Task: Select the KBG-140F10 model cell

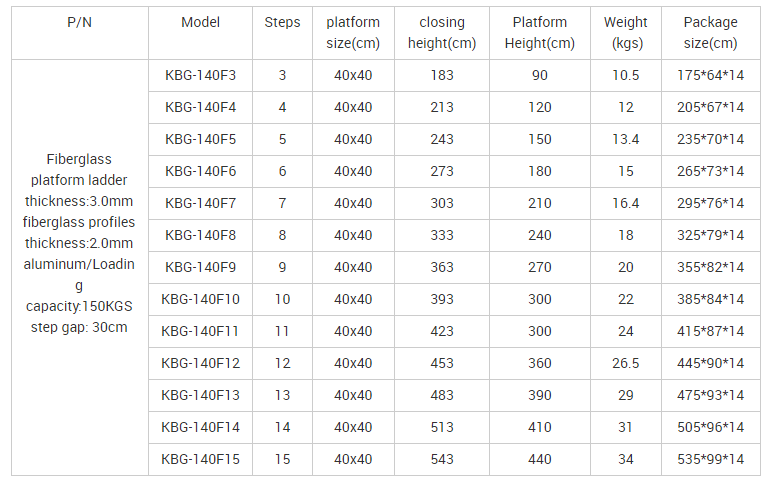Action: coord(201,299)
